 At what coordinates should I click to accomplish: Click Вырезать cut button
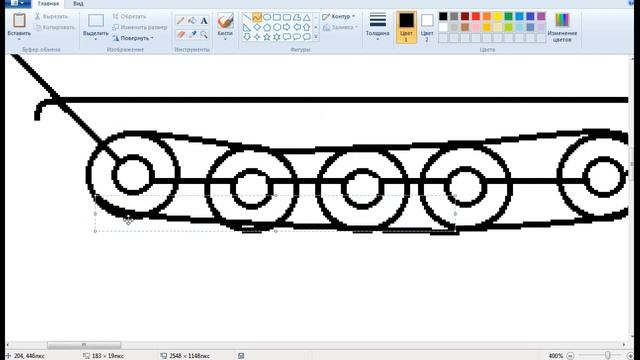tap(51, 16)
